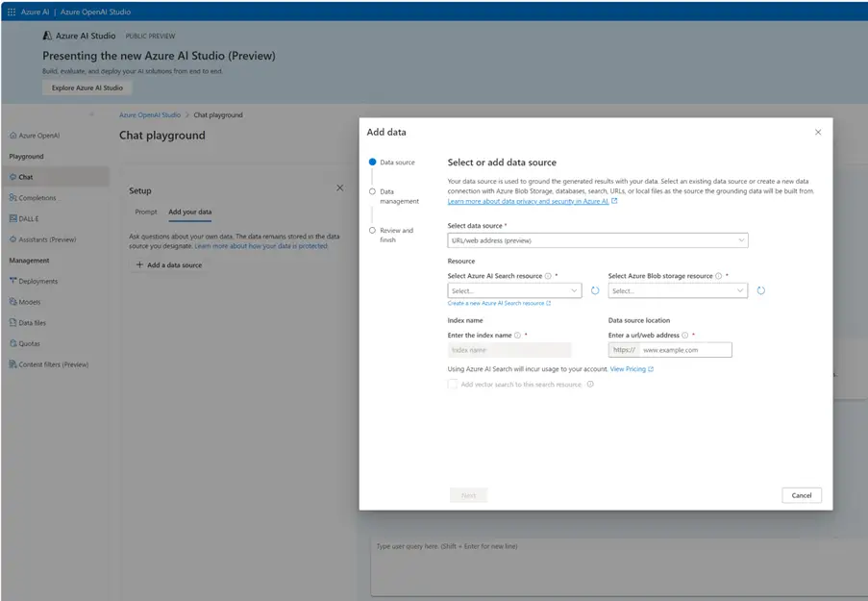868x601 pixels.
Task: Click the Assistants (Preview) icon
Action: pyautogui.click(x=13, y=239)
